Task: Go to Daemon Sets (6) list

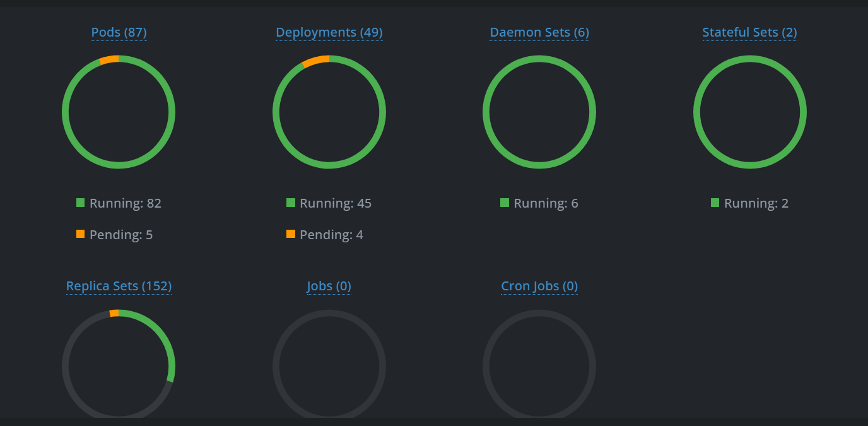Action: pyautogui.click(x=539, y=32)
